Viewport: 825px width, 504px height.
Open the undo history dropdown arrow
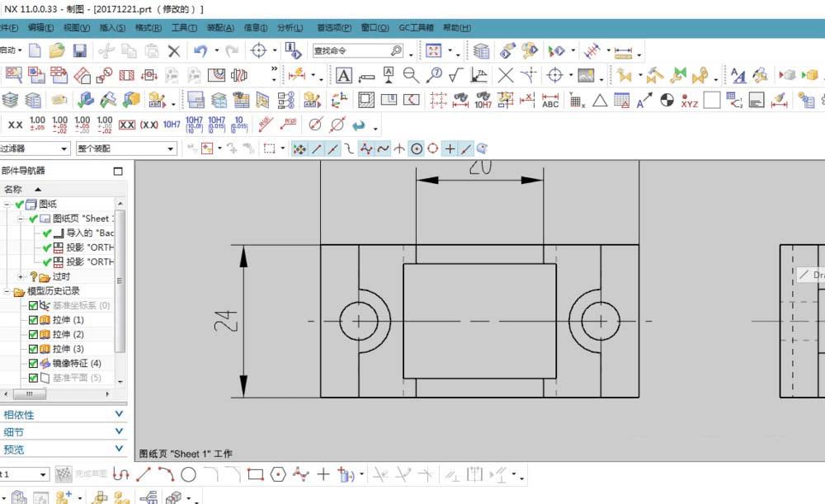tap(216, 51)
